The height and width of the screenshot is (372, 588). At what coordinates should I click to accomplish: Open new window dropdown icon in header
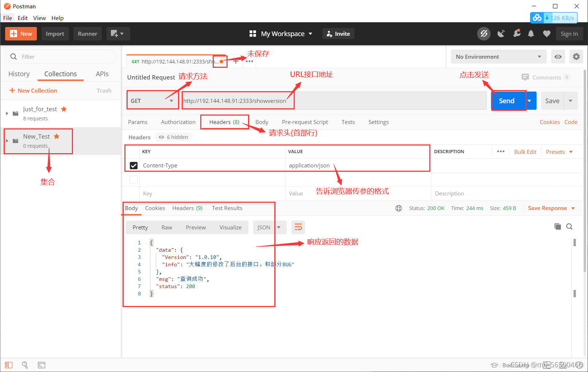click(x=118, y=34)
